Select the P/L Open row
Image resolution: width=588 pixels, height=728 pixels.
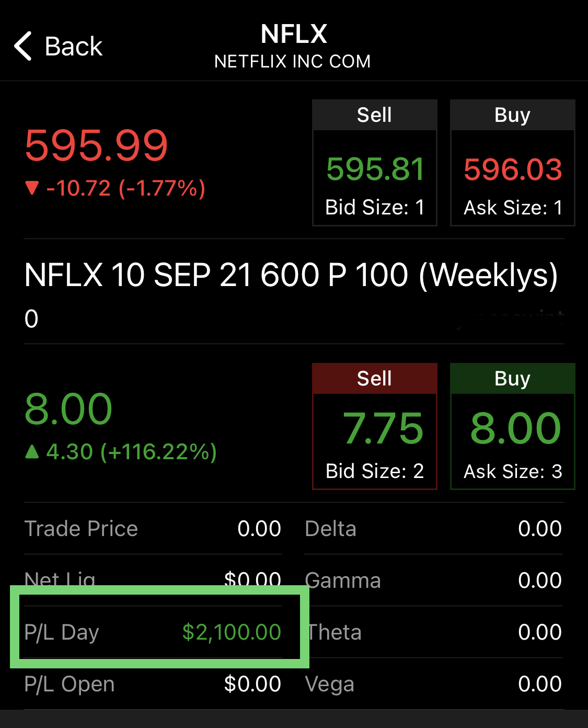click(x=153, y=684)
